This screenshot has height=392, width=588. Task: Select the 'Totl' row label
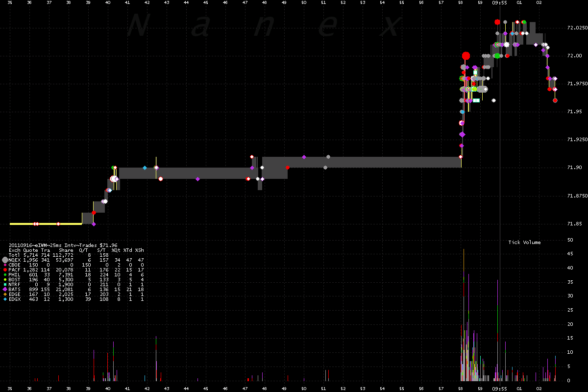(x=15, y=255)
